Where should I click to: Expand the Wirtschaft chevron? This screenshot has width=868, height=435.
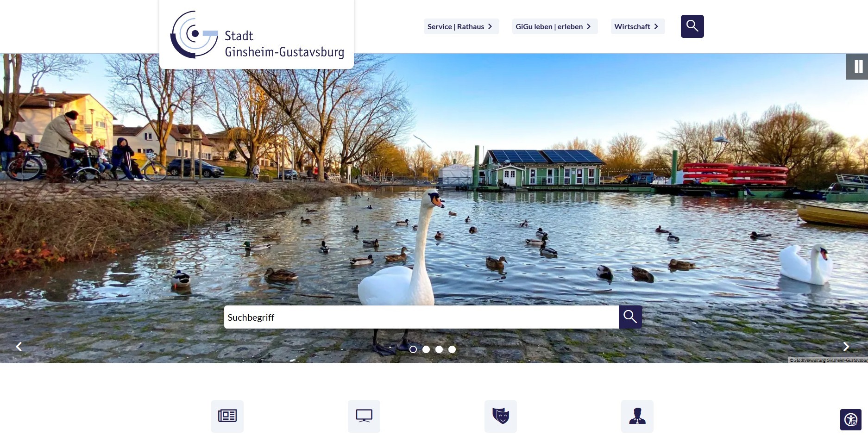pyautogui.click(x=656, y=26)
